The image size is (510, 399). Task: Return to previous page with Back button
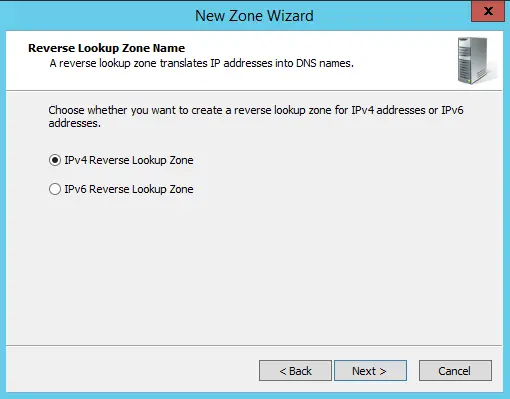295,371
